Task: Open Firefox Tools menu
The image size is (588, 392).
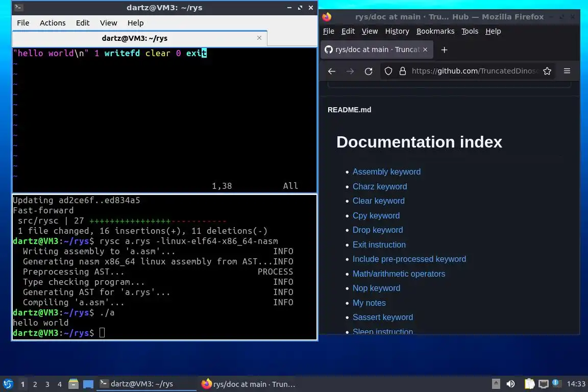Action: [470, 31]
